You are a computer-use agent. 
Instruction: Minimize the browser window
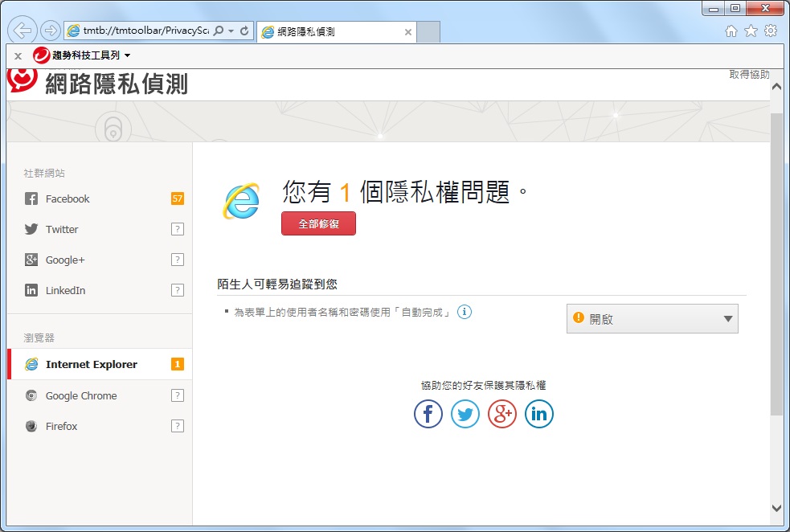pos(714,8)
